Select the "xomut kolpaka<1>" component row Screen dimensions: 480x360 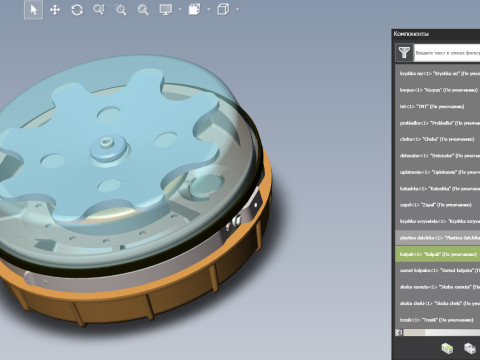point(438,271)
